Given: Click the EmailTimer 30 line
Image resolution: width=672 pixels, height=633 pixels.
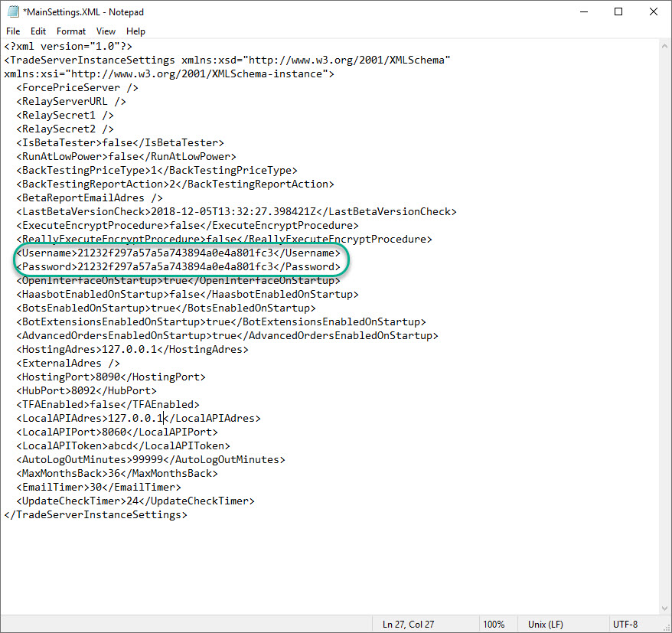Looking at the screenshot, I should (99, 487).
